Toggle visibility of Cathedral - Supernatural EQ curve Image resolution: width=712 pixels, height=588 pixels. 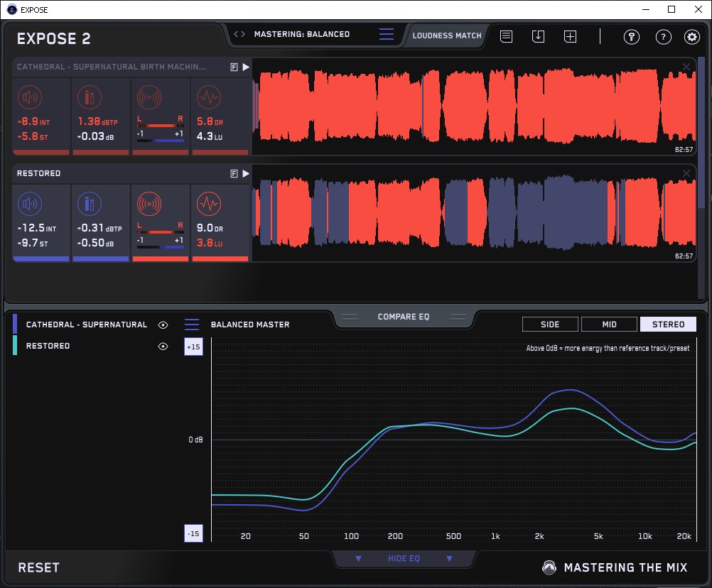163,325
